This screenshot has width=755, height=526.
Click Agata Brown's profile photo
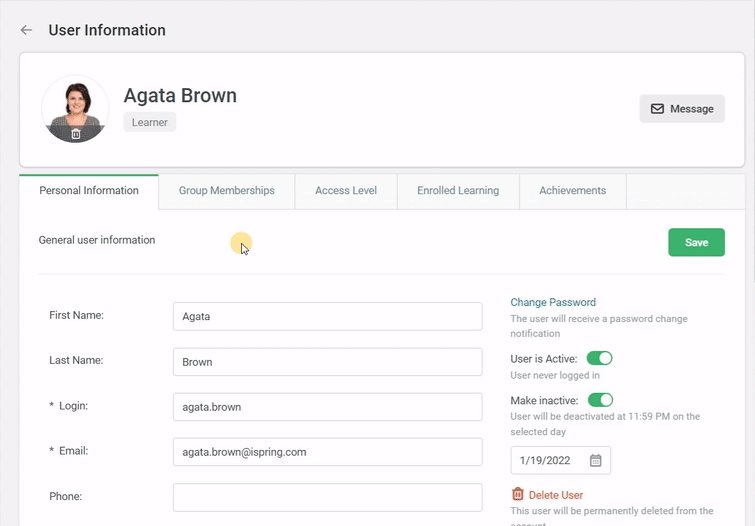point(75,105)
